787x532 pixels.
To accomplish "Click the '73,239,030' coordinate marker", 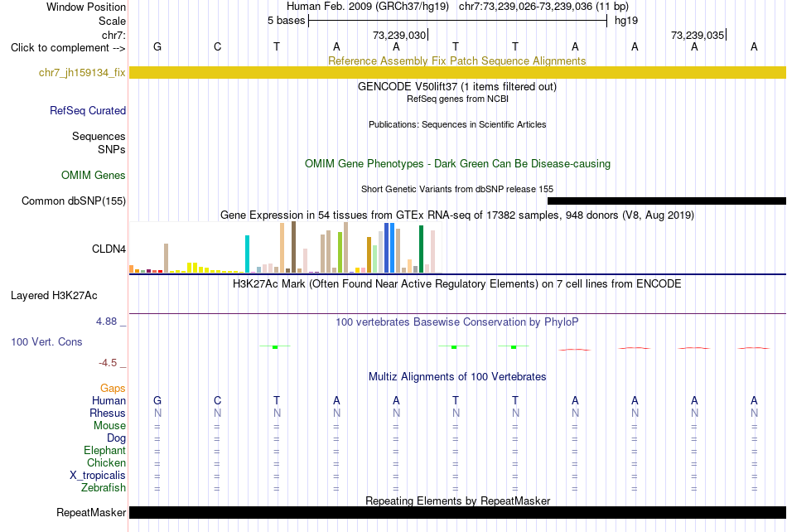I will (399, 35).
